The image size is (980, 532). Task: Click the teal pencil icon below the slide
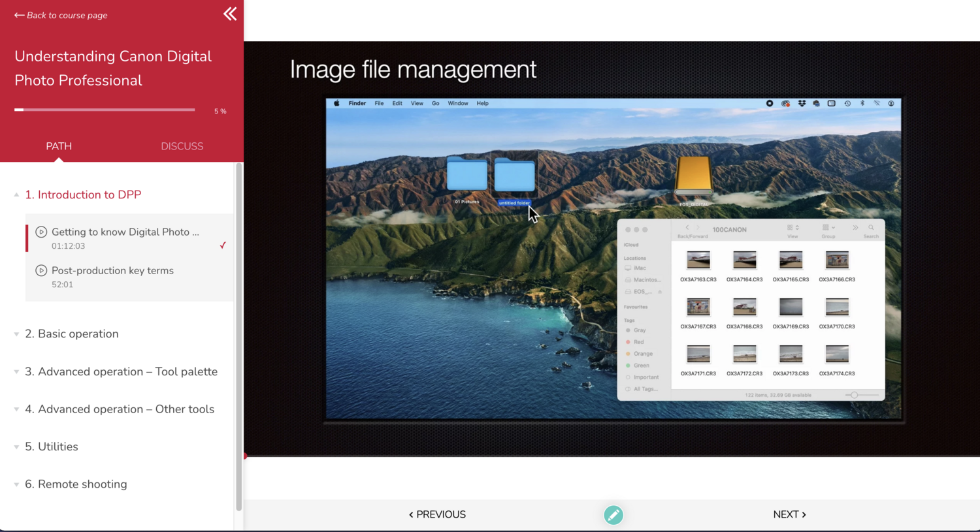coord(613,514)
